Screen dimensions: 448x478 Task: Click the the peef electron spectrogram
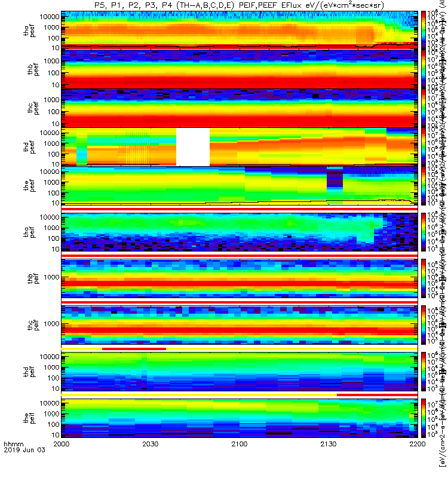coord(240,186)
